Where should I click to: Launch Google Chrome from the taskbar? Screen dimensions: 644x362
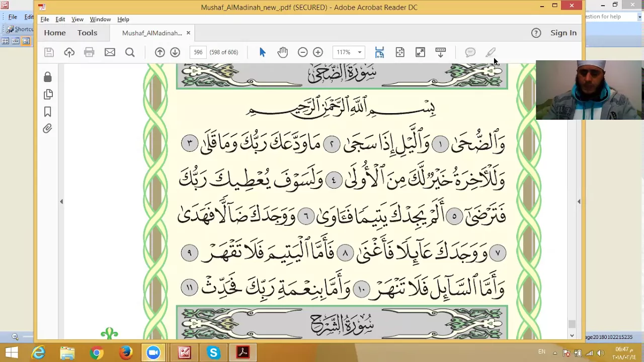(x=97, y=353)
